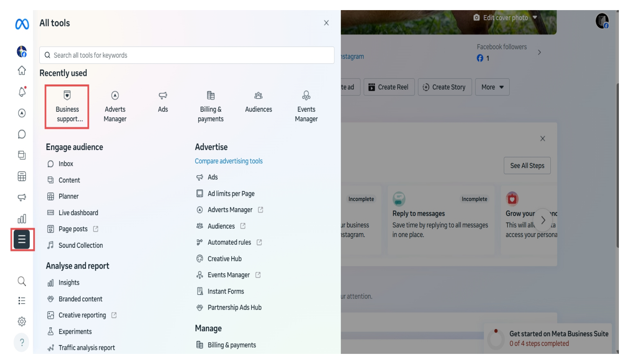Close the All tools panel

pyautogui.click(x=326, y=23)
